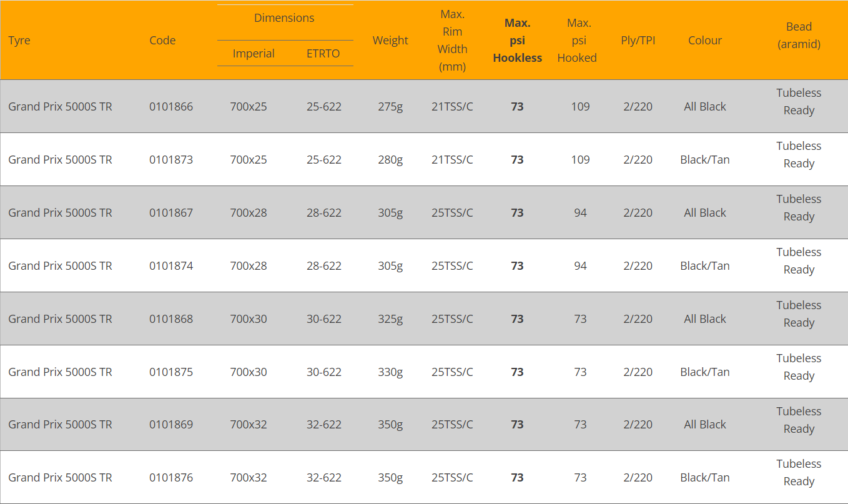The image size is (848, 504).
Task: Click Black/Tan in row 0101873
Action: [705, 160]
